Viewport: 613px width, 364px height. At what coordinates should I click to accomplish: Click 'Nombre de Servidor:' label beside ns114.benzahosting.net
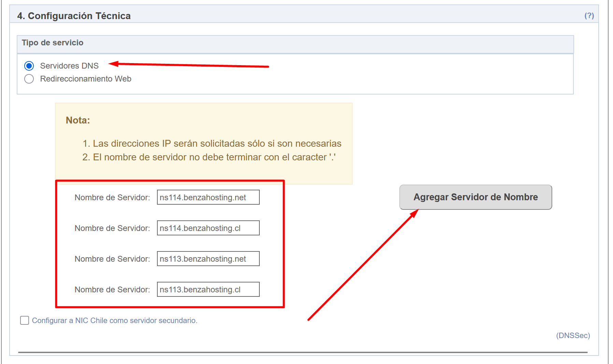(112, 198)
